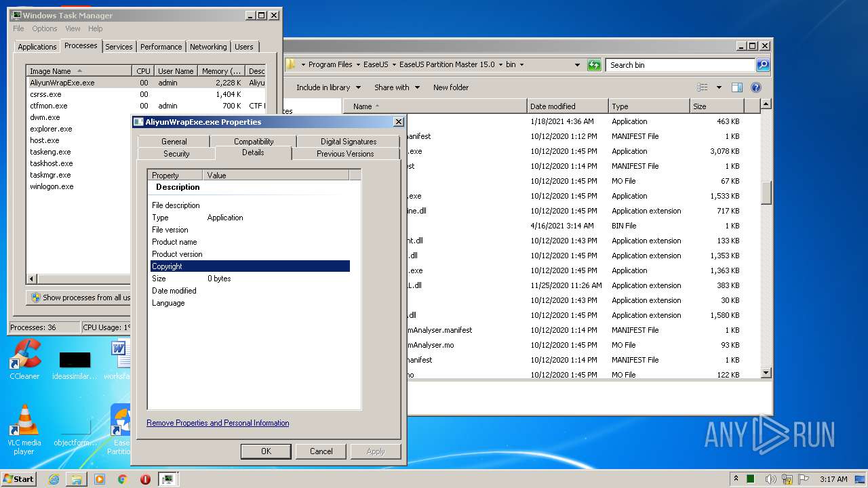The image size is (868, 488).
Task: Select Task Manager taskbar button
Action: click(167, 479)
